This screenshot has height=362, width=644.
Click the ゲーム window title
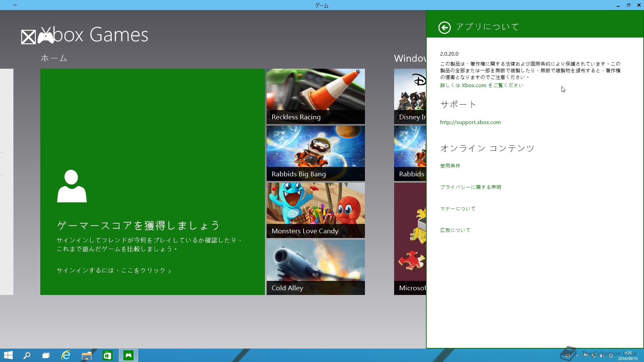(x=322, y=5)
